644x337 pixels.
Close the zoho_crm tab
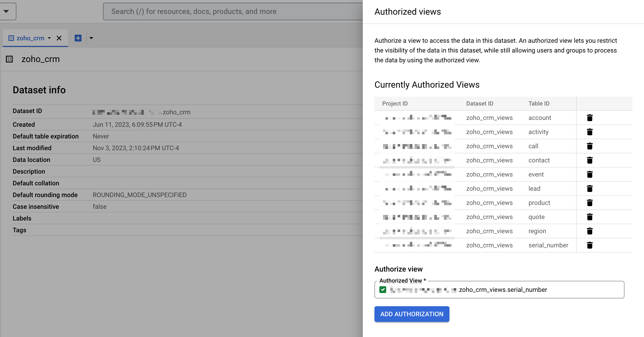pyautogui.click(x=59, y=38)
